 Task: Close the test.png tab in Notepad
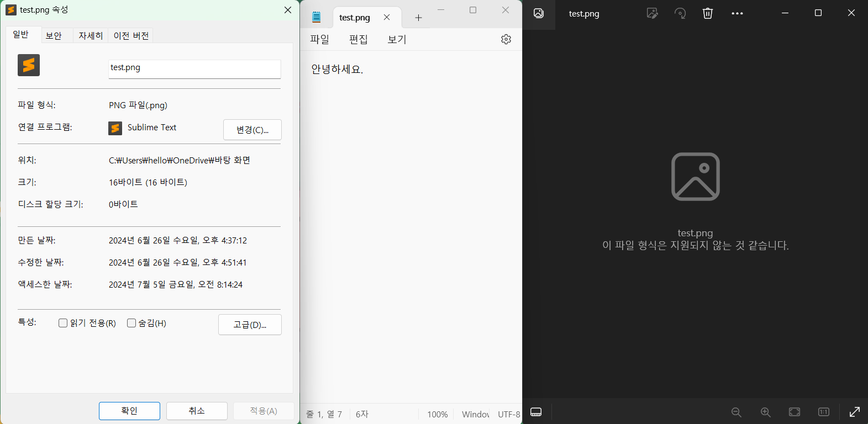coord(387,17)
